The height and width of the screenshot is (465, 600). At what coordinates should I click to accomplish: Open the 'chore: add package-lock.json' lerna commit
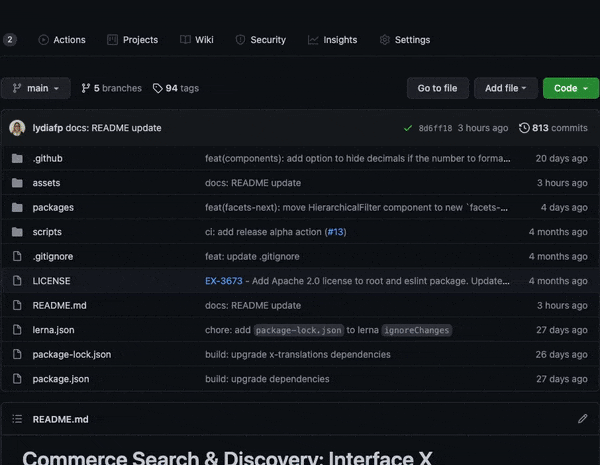tap(328, 330)
